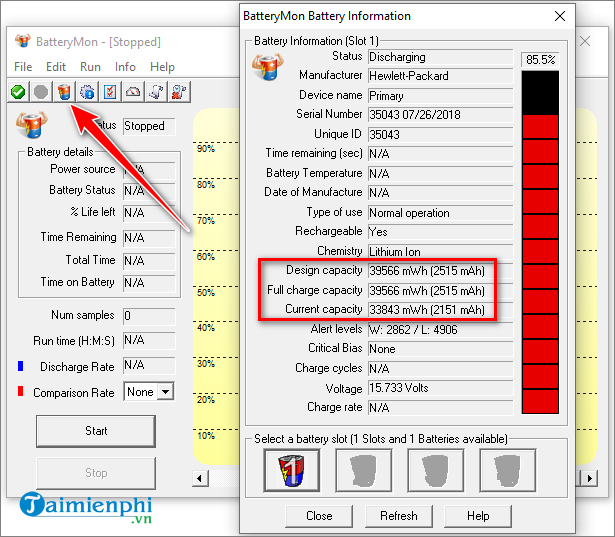The height and width of the screenshot is (537, 615).
Task: Click the main window Status field Stopped
Action: pyautogui.click(x=149, y=126)
